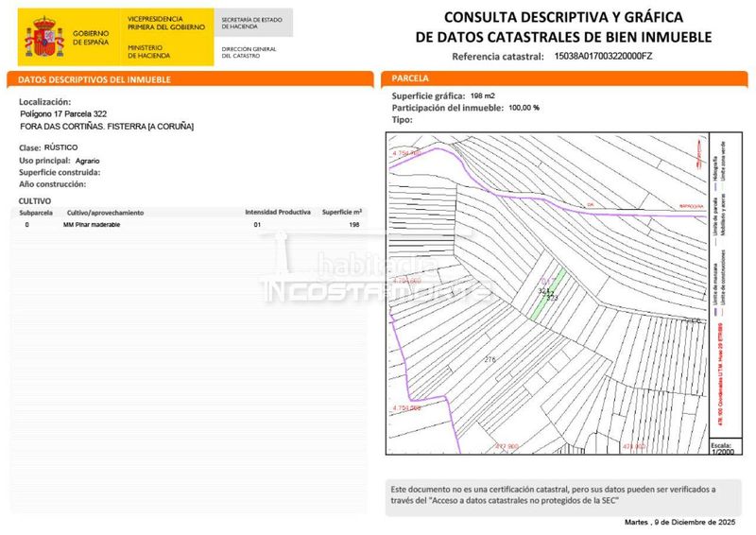This screenshot has width=756, height=535.
Task: Click the 'Referencia catastral:' label
Action: pyautogui.click(x=498, y=57)
